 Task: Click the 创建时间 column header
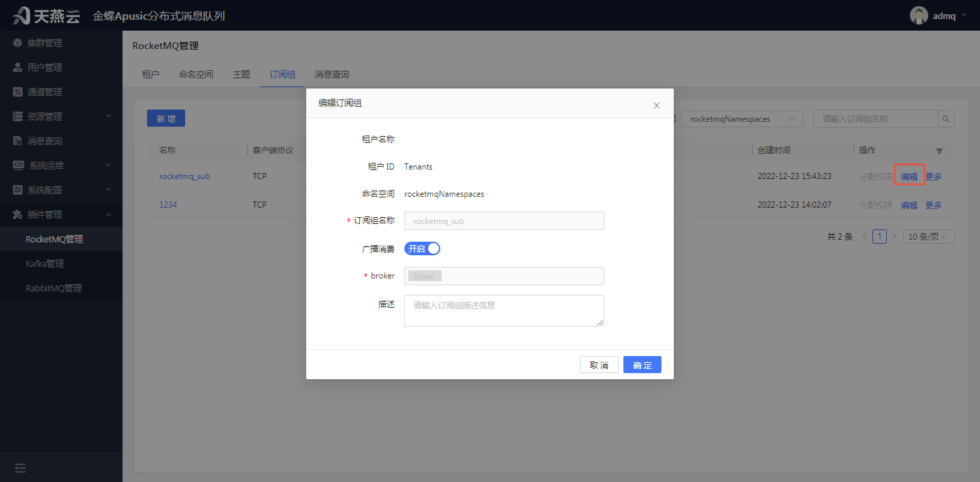[x=774, y=150]
